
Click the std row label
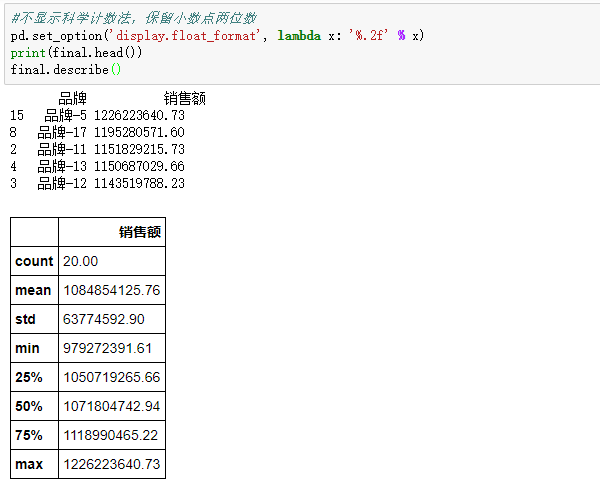[x=25, y=319]
